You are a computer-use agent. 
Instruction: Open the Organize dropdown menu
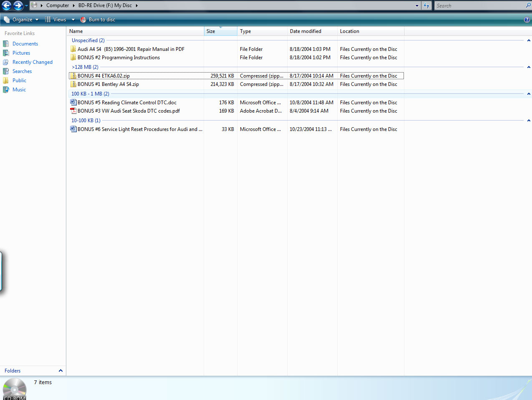(21, 20)
